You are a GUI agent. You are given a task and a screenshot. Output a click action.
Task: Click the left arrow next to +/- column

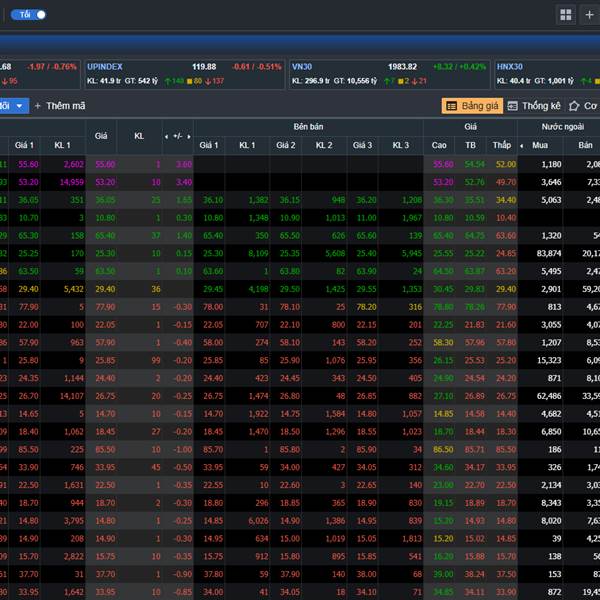pyautogui.click(x=166, y=136)
